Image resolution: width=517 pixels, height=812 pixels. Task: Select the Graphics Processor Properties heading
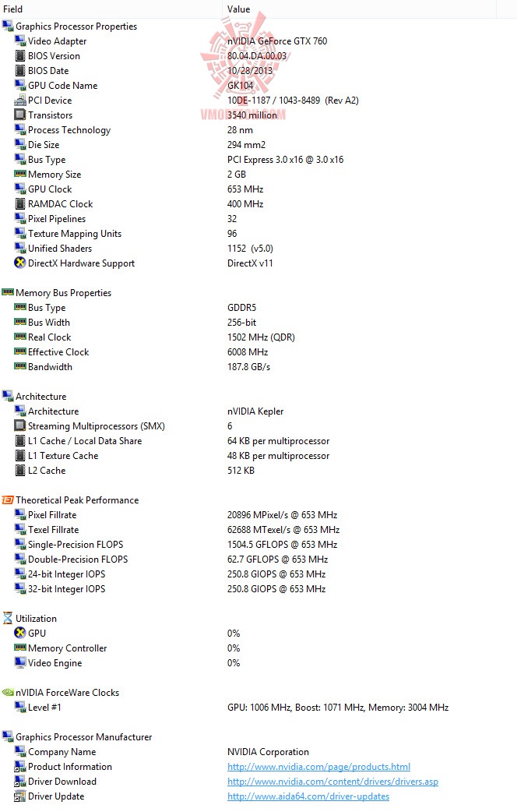[x=76, y=26]
